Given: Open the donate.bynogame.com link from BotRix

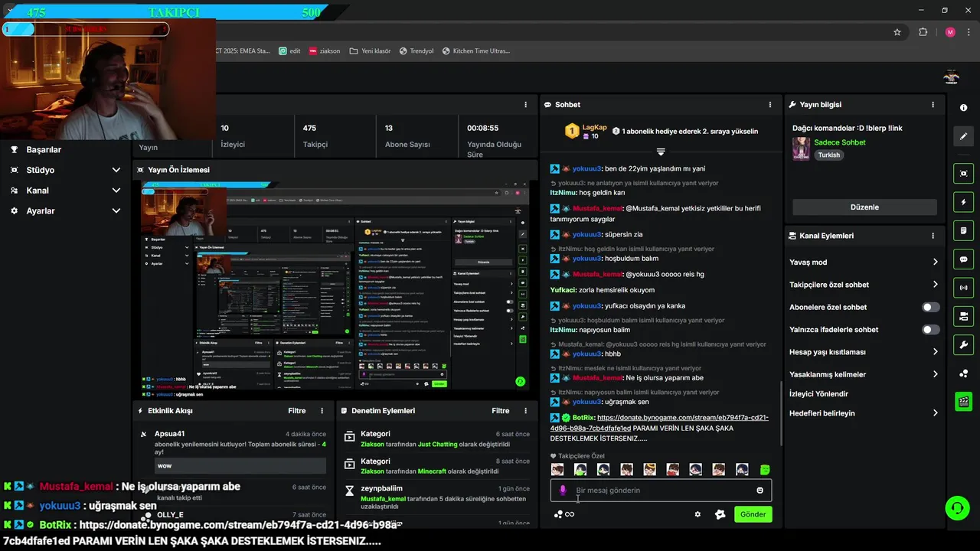Looking at the screenshot, I should (659, 422).
